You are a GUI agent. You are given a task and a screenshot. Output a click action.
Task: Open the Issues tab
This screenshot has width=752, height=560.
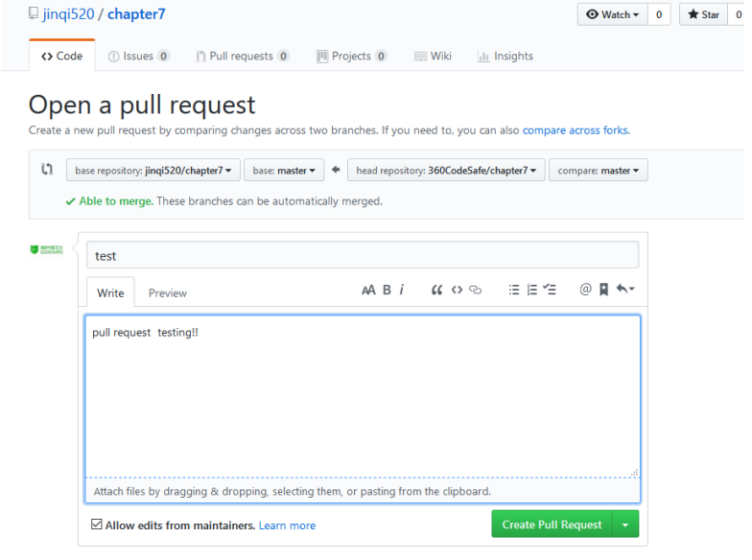coord(138,56)
